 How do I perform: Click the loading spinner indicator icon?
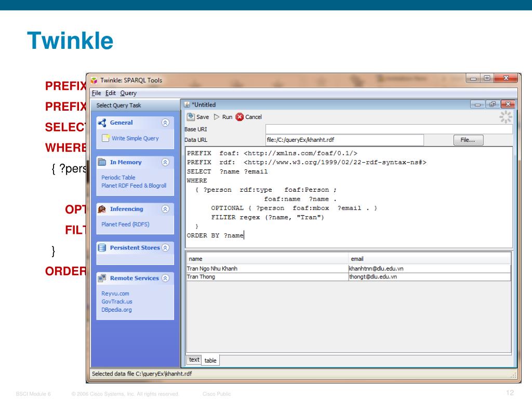pyautogui.click(x=506, y=117)
